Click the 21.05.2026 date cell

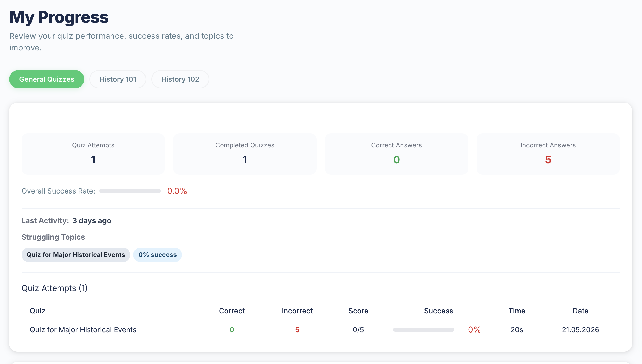tap(581, 330)
